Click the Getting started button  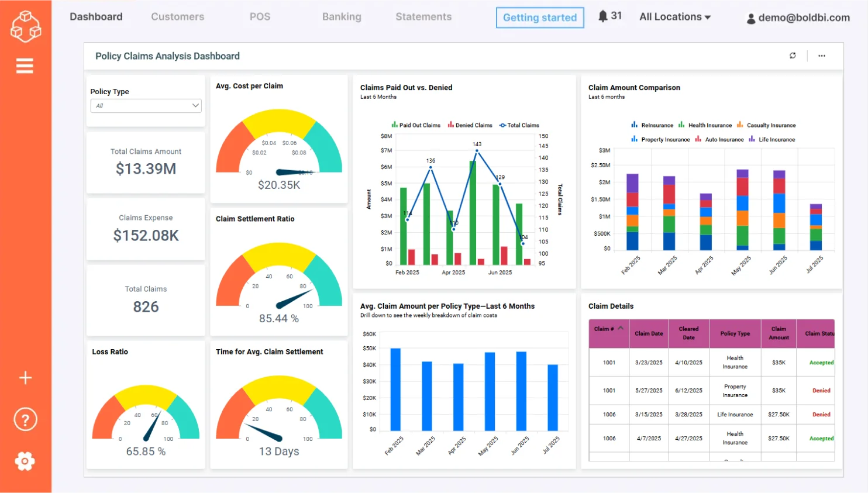coord(539,18)
